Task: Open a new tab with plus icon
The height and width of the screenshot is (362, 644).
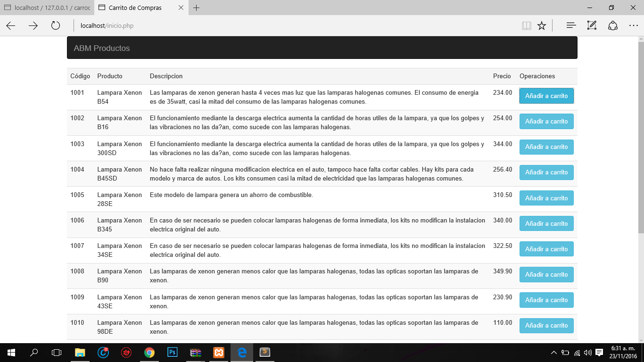Action: click(197, 8)
